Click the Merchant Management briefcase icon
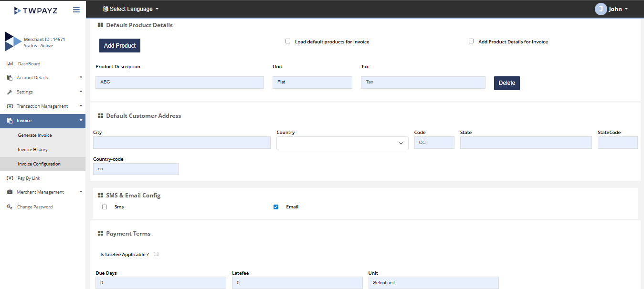 point(10,192)
